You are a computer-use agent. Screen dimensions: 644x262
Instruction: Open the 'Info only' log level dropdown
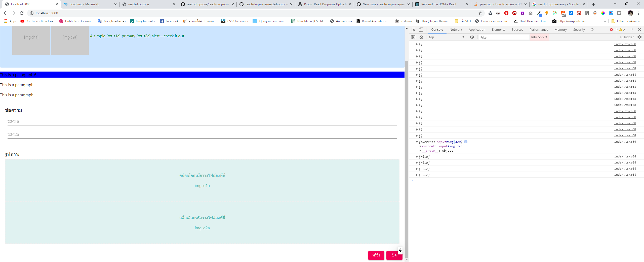coord(538,37)
